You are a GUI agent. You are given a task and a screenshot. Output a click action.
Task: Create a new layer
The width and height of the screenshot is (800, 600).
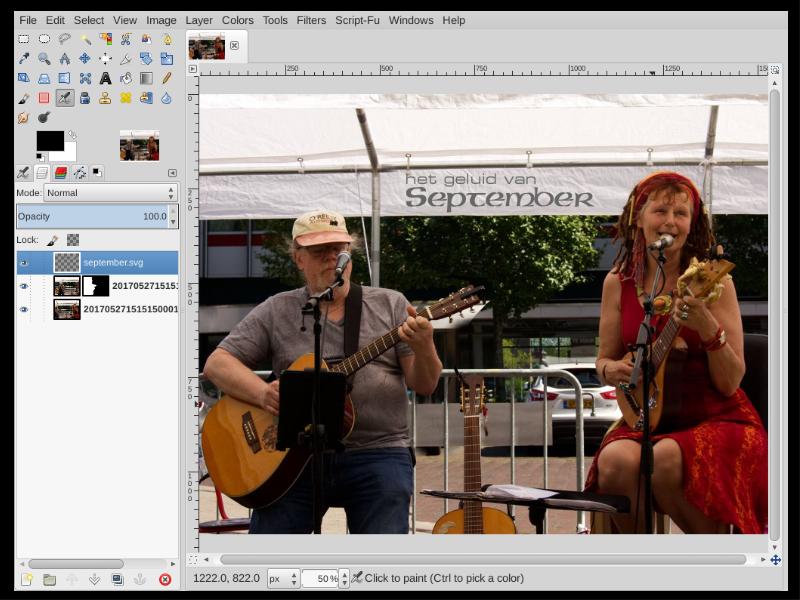[x=27, y=579]
